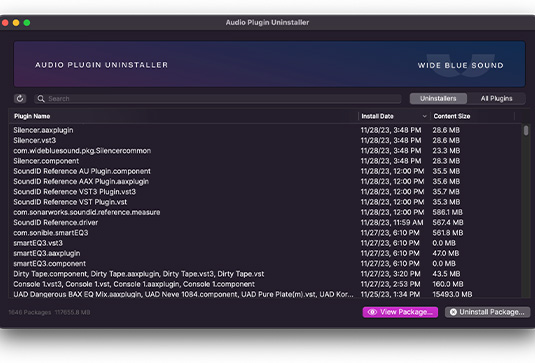Image resolution: width=535 pixels, height=363 pixels.
Task: Select the UAD Dangerous BAX EQ row
Action: pyautogui.click(x=265, y=294)
